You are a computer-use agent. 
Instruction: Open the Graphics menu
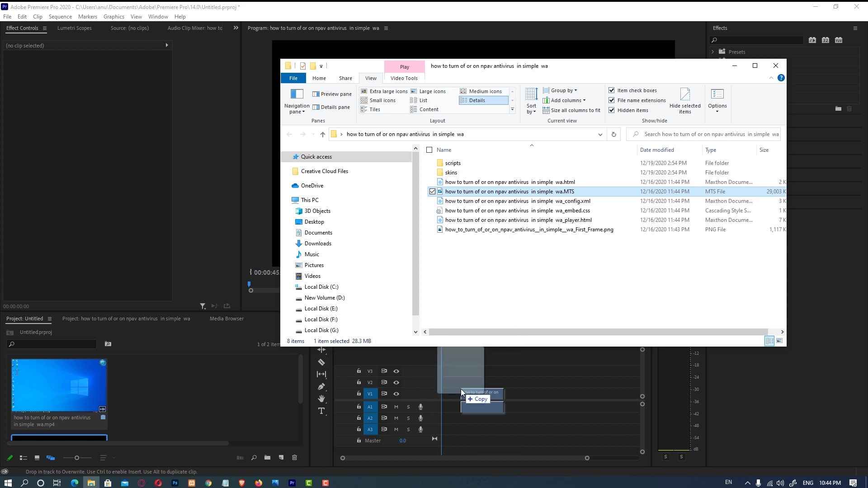(113, 17)
